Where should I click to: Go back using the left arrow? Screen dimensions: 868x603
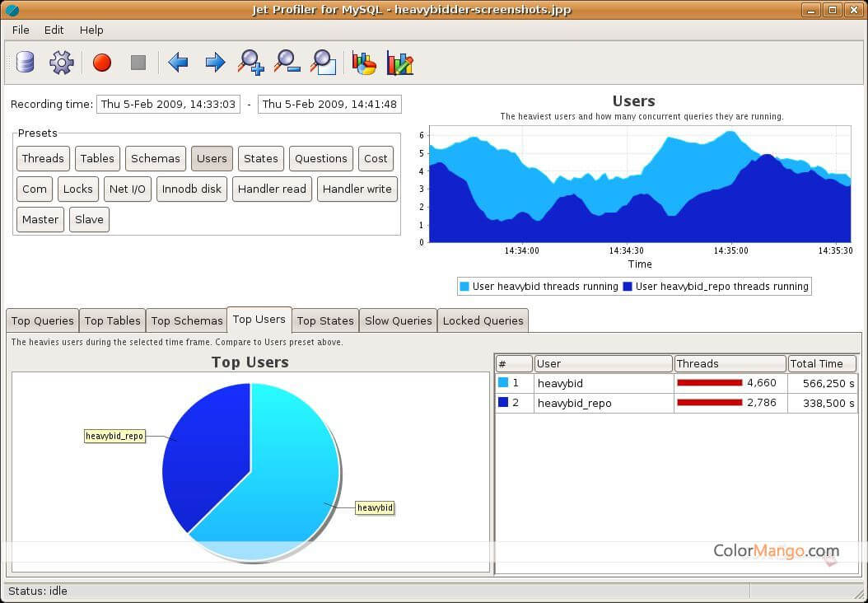pos(178,63)
